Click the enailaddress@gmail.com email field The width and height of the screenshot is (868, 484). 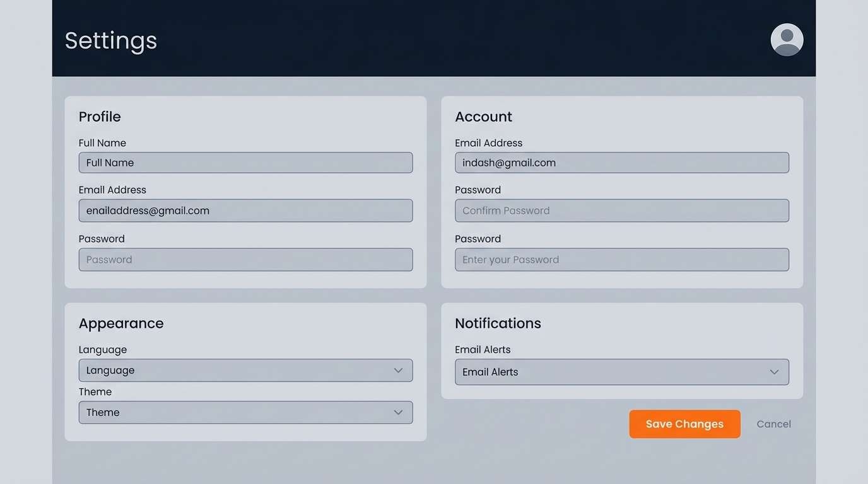(x=245, y=210)
